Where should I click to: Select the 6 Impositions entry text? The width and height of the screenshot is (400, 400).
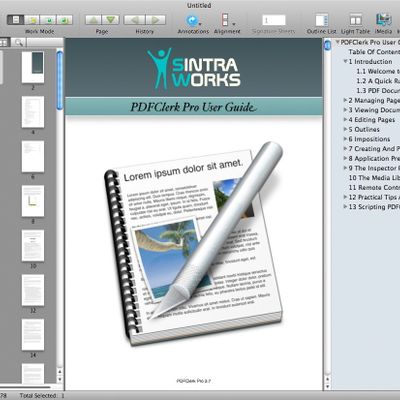[x=369, y=139]
